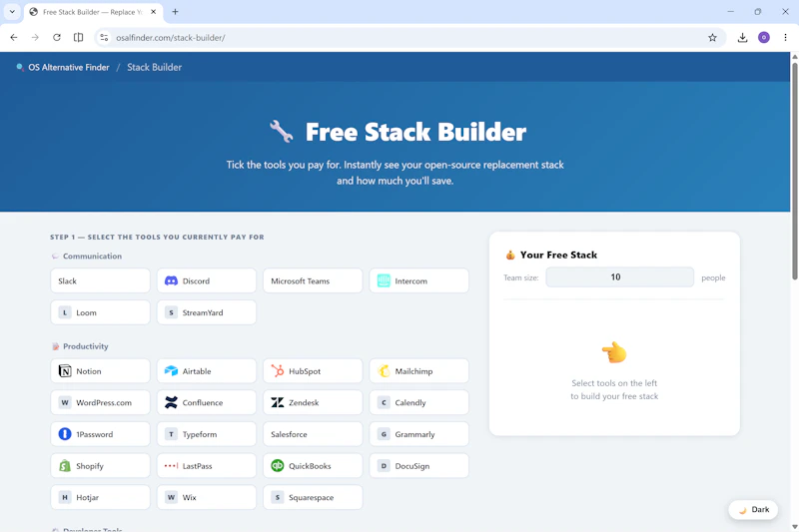799x532 pixels.
Task: Click the Communication category heading
Action: point(92,257)
